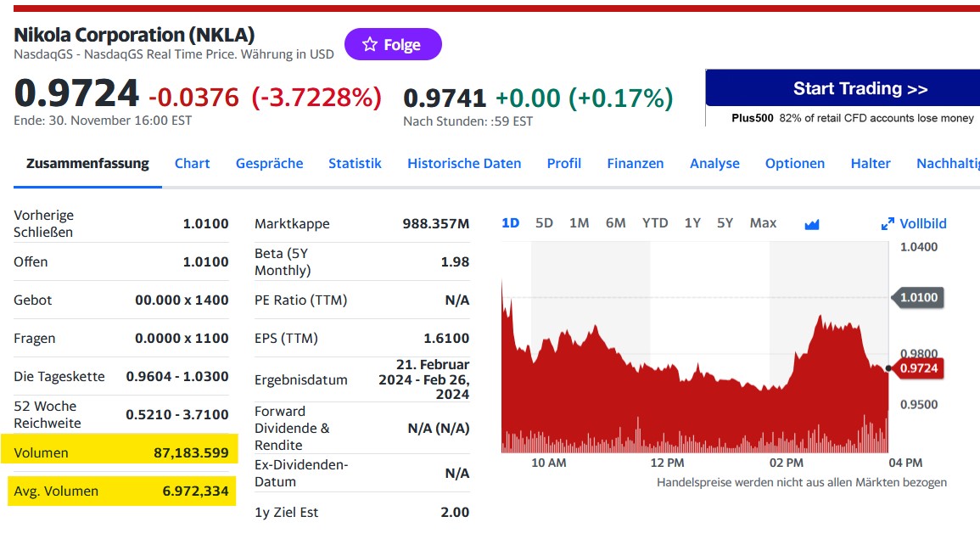Click the red 0.9724 price label on chart
This screenshot has width=980, height=539.
919,368
